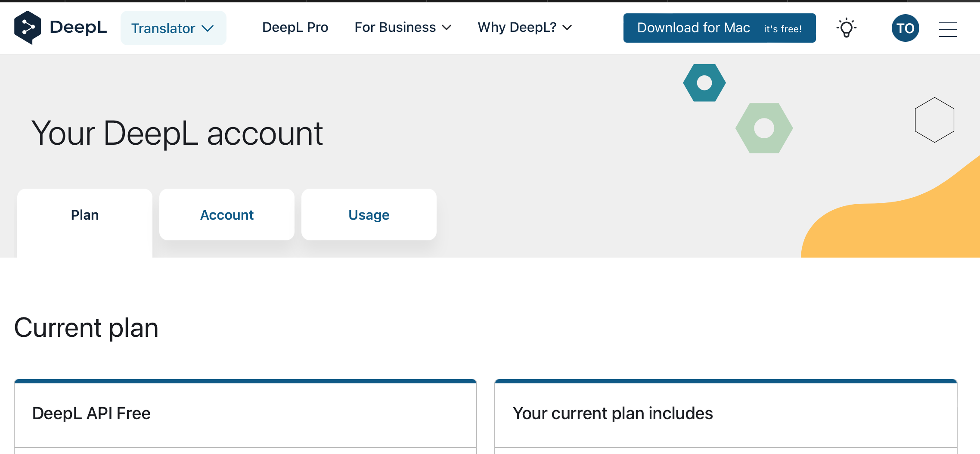The height and width of the screenshot is (454, 980).
Task: Open the TO user avatar menu
Action: click(x=905, y=28)
